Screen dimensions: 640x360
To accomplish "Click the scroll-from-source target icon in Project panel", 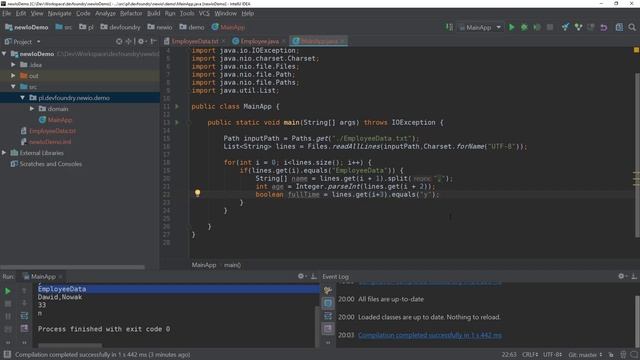I will [119, 41].
